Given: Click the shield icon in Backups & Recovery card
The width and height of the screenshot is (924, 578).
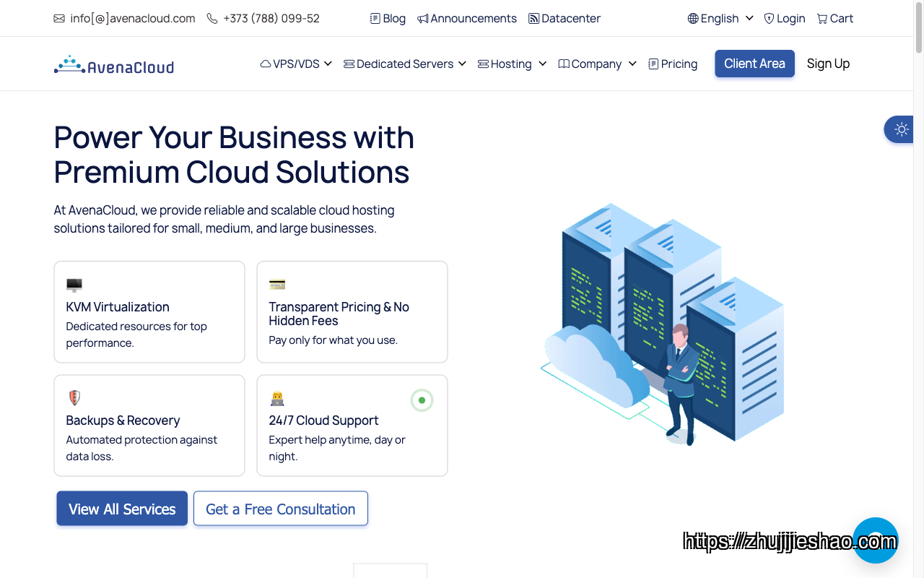Looking at the screenshot, I should (x=74, y=397).
